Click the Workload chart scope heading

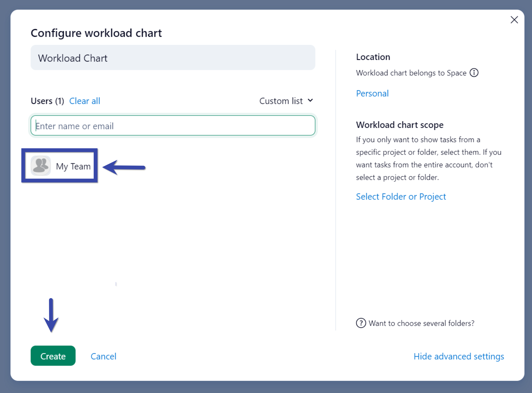coord(400,125)
